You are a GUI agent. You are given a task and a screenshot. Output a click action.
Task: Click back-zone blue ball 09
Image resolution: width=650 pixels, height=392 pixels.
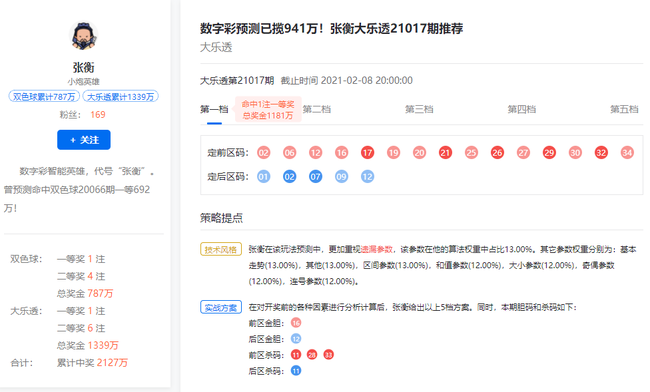click(342, 177)
